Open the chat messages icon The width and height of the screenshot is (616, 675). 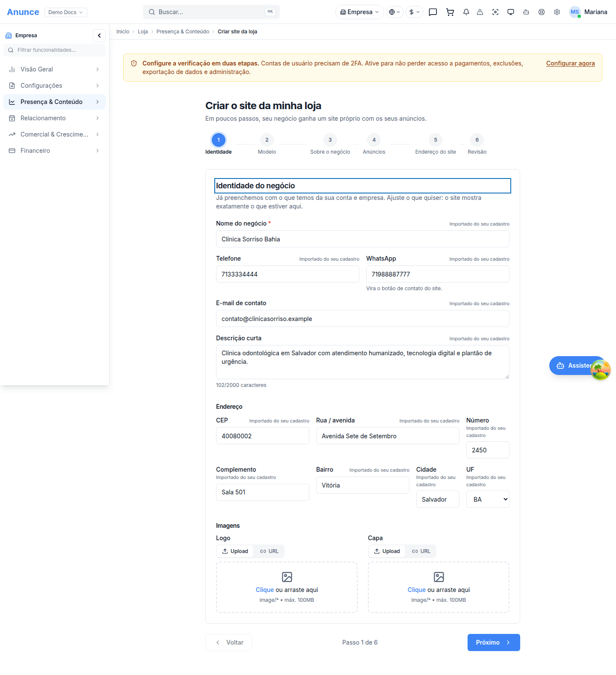point(433,12)
